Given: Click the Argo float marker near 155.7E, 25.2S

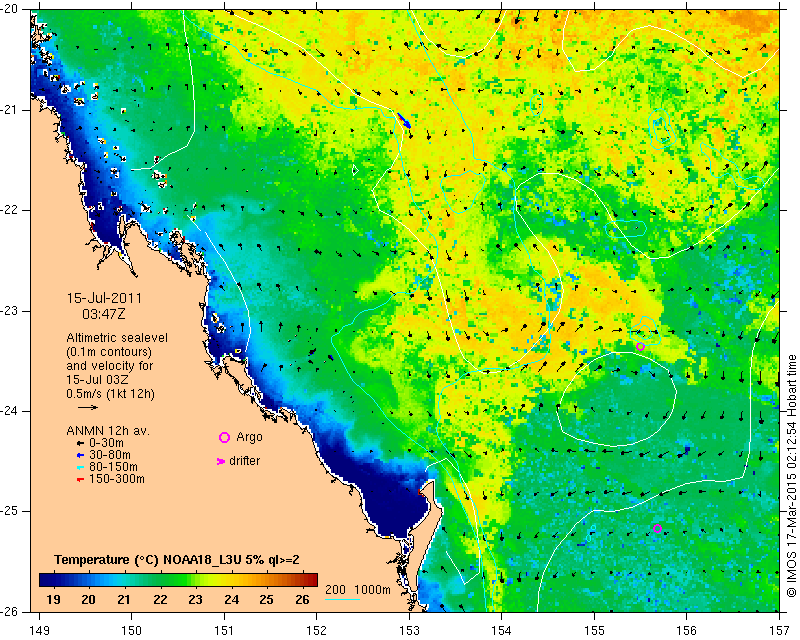Looking at the screenshot, I should [657, 528].
